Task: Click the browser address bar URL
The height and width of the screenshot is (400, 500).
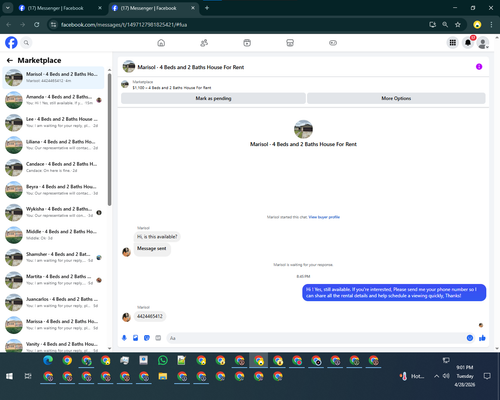Action: [x=124, y=25]
